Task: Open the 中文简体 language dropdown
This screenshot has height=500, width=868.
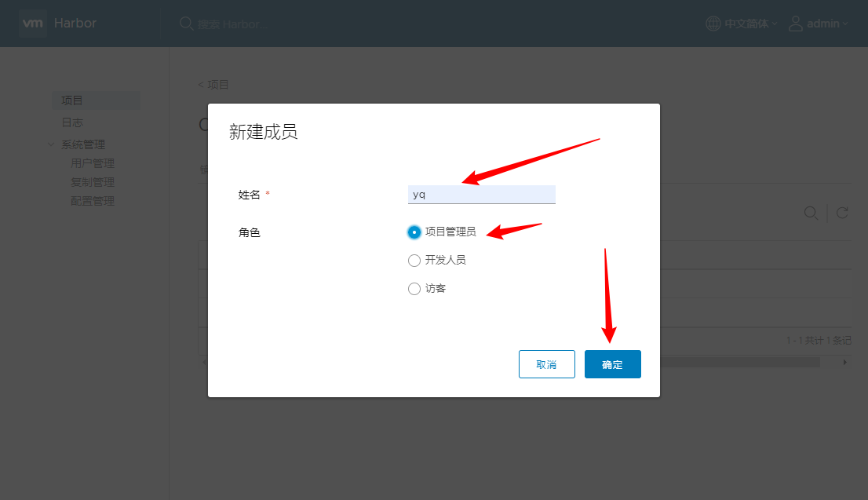Action: point(750,24)
